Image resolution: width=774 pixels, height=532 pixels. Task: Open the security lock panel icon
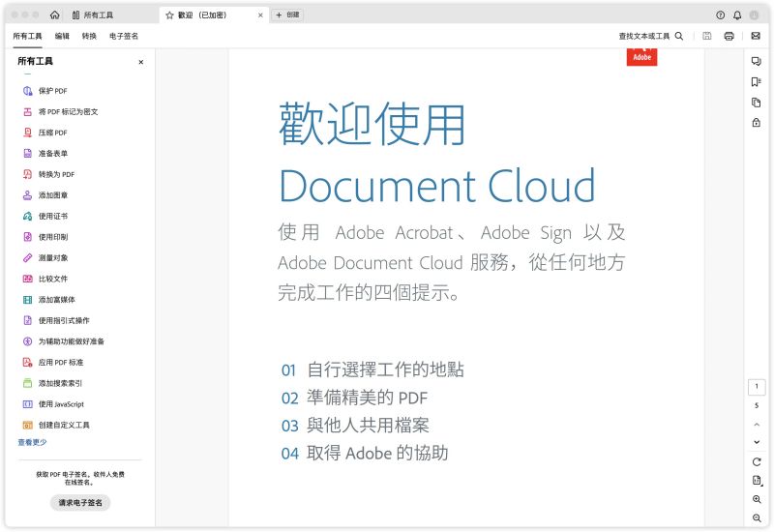click(757, 123)
